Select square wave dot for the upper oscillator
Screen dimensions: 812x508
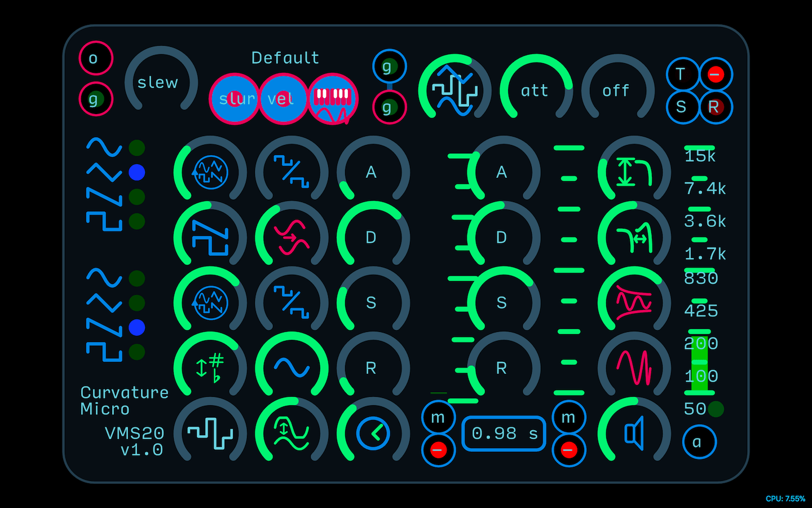(x=136, y=221)
